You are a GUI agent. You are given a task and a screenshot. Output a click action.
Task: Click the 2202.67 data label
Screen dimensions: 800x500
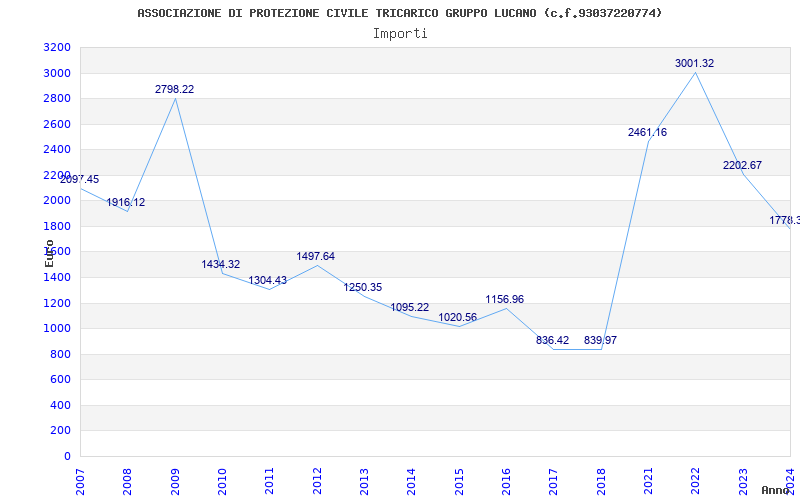742,165
